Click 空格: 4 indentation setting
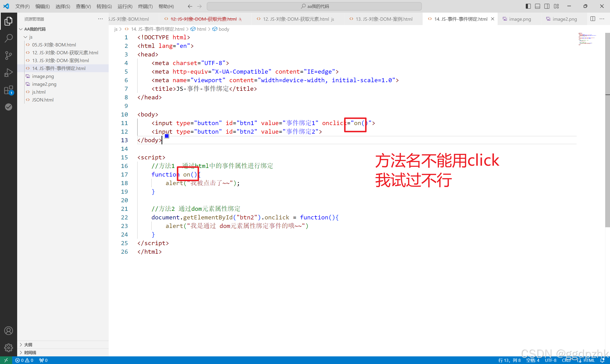This screenshot has height=364, width=610. click(533, 360)
